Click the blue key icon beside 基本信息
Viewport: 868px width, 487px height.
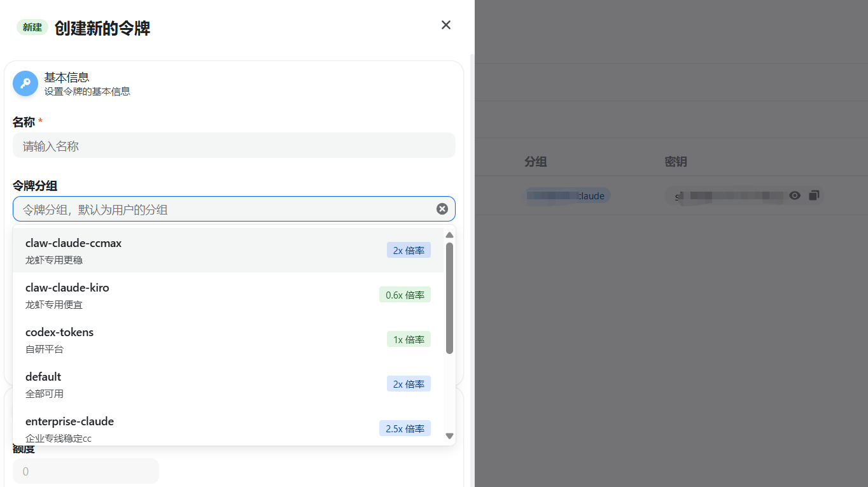coord(25,83)
